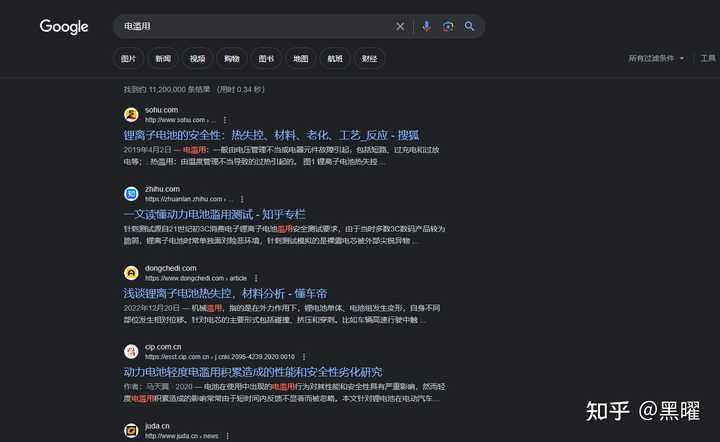
Task: Open the 工具 button
Action: tap(708, 58)
